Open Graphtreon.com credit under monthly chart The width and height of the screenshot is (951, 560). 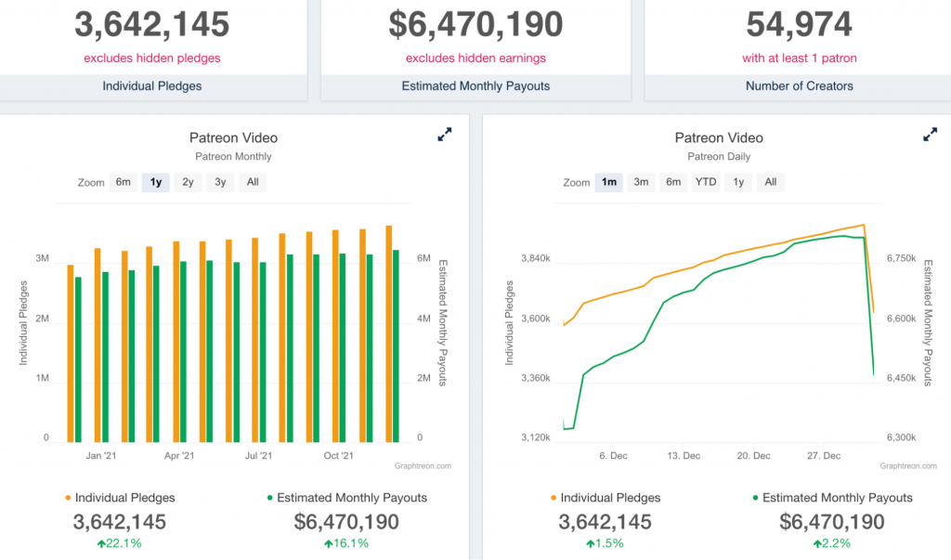pos(423,466)
